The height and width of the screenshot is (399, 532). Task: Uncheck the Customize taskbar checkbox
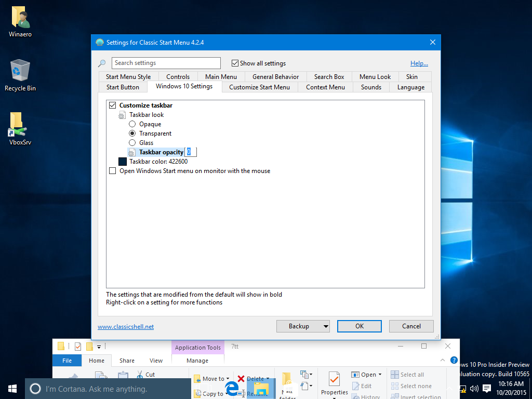coord(113,105)
